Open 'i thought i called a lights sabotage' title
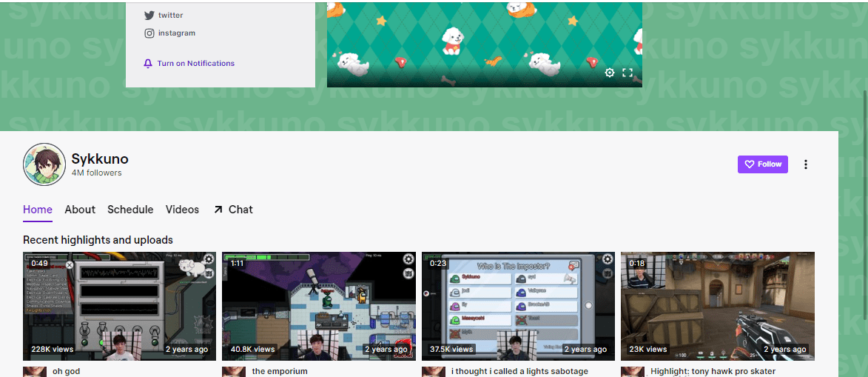This screenshot has width=868, height=377. pos(519,372)
